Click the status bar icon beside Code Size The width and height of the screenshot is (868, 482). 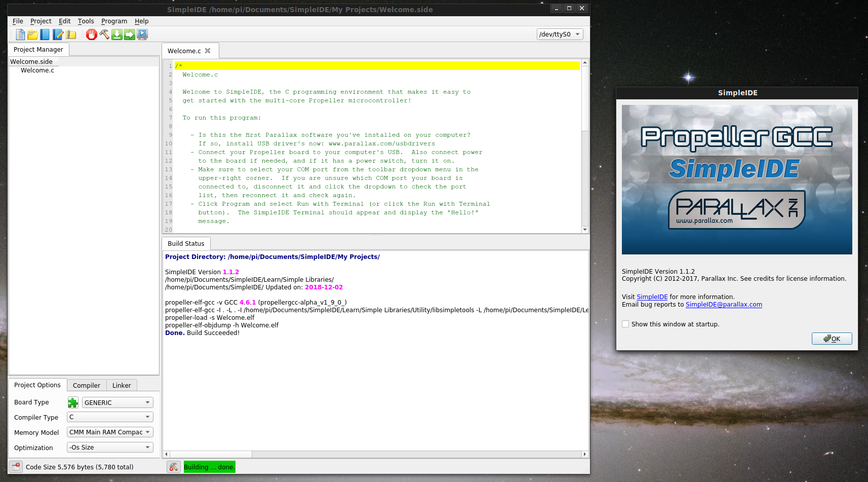point(16,467)
